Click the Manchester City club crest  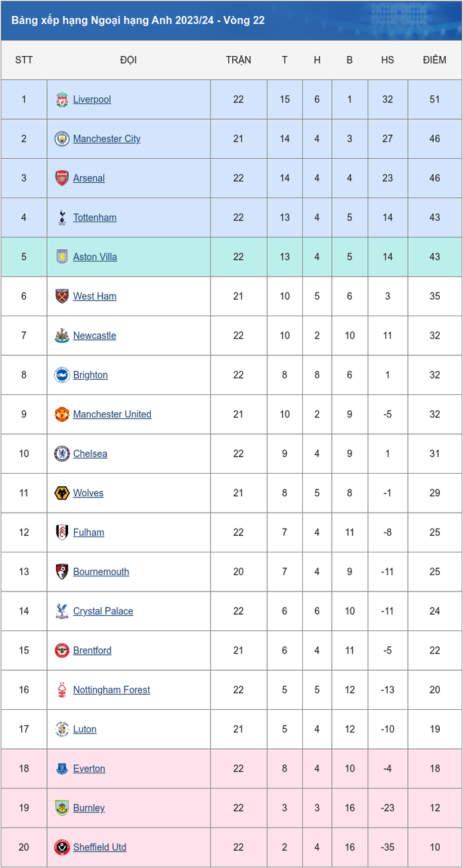(x=62, y=139)
